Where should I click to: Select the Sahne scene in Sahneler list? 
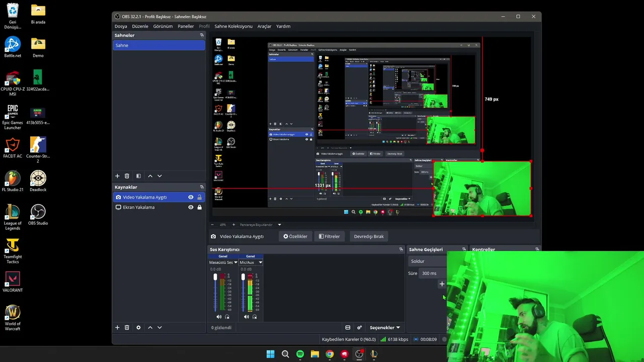pyautogui.click(x=159, y=45)
